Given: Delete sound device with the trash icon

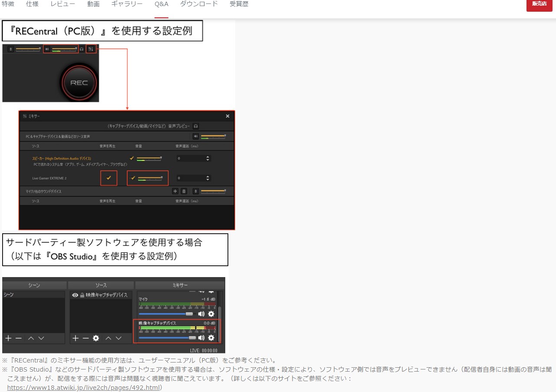Looking at the screenshot, I should click(184, 191).
